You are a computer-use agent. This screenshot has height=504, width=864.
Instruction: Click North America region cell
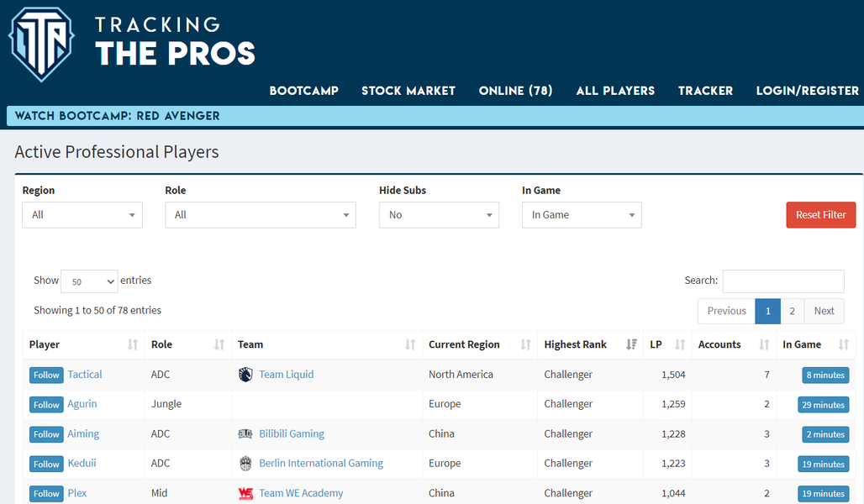(461, 375)
